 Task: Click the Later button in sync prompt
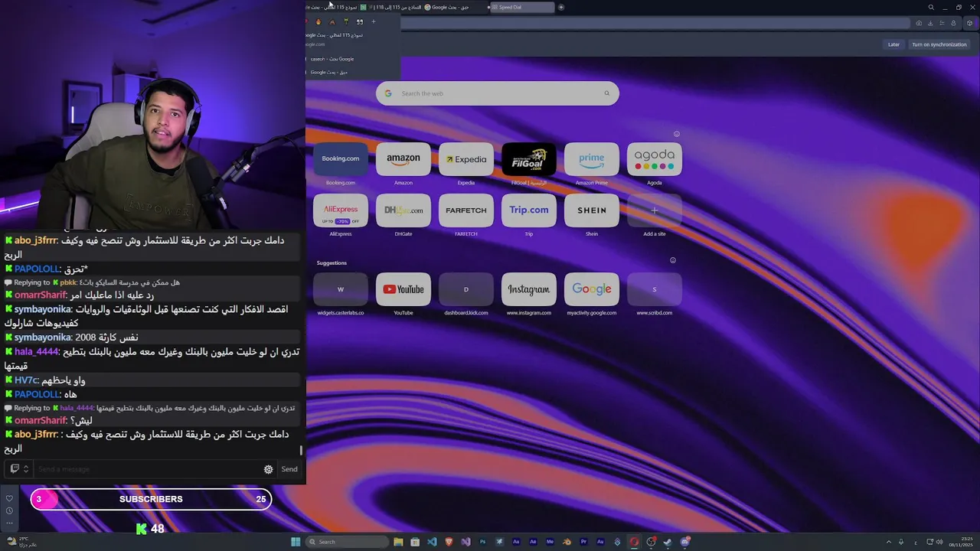click(x=893, y=44)
